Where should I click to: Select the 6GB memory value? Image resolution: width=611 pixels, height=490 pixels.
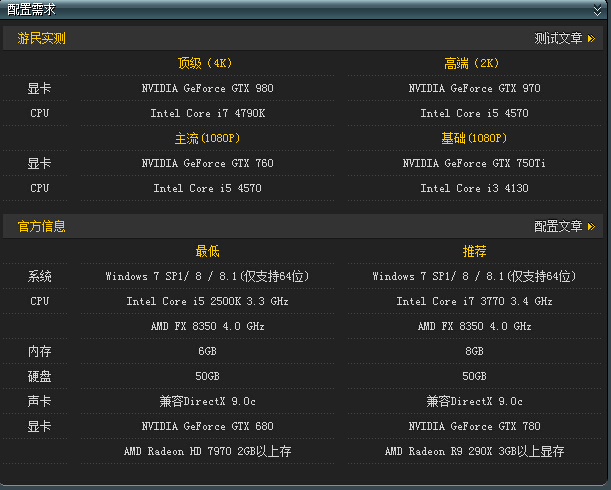pyautogui.click(x=207, y=351)
